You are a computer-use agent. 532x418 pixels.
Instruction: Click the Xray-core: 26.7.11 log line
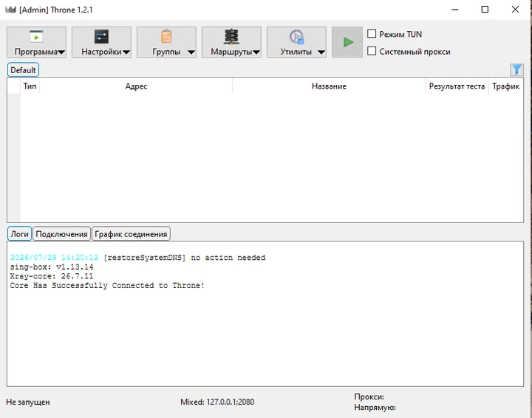click(52, 276)
